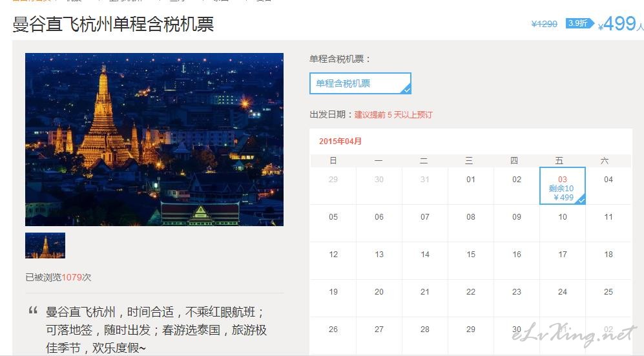Click the 已被浏览1079次 view counter
The height and width of the screenshot is (356, 644).
pyautogui.click(x=58, y=277)
